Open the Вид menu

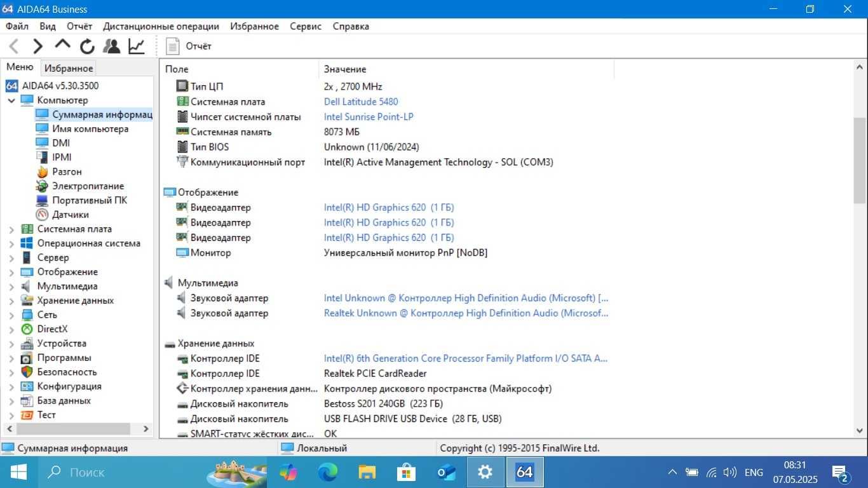click(x=48, y=26)
